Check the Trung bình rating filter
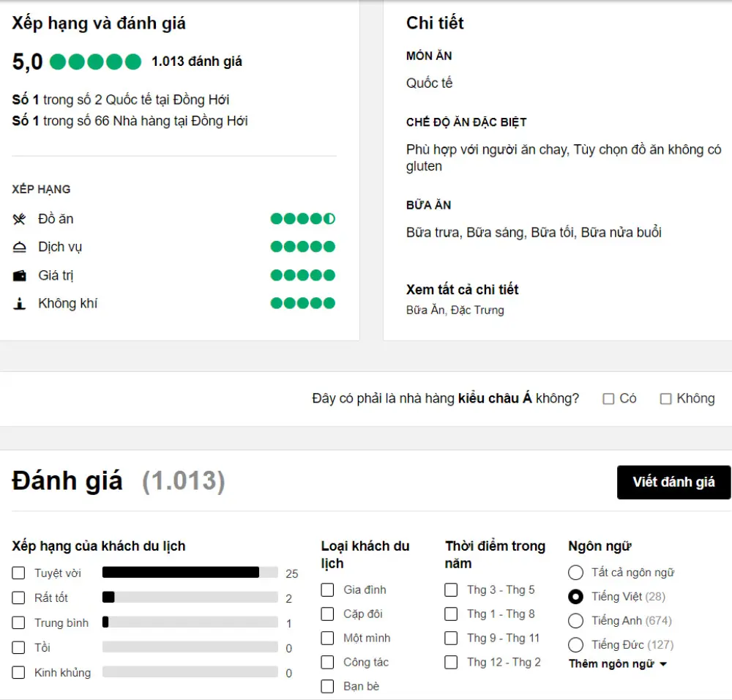The image size is (732, 700). coord(18,622)
